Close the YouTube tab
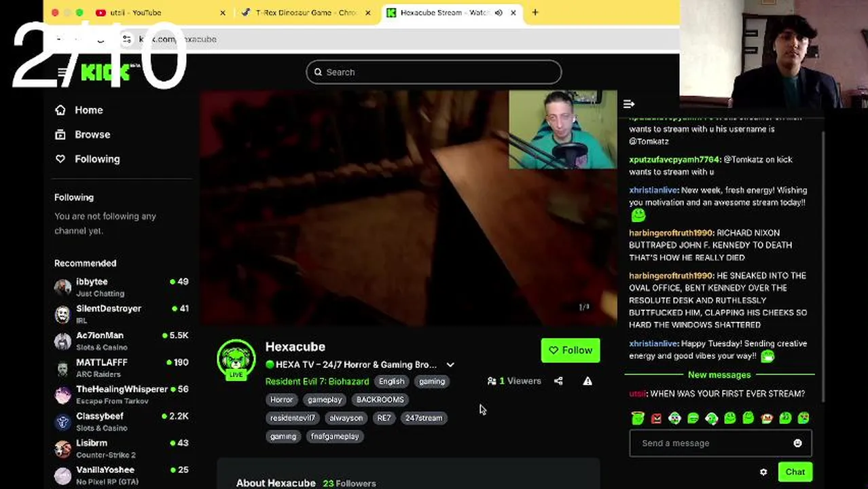 pos(223,12)
